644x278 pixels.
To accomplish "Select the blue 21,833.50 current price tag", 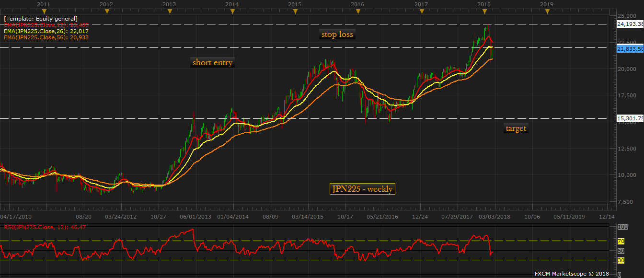I will (x=630, y=49).
